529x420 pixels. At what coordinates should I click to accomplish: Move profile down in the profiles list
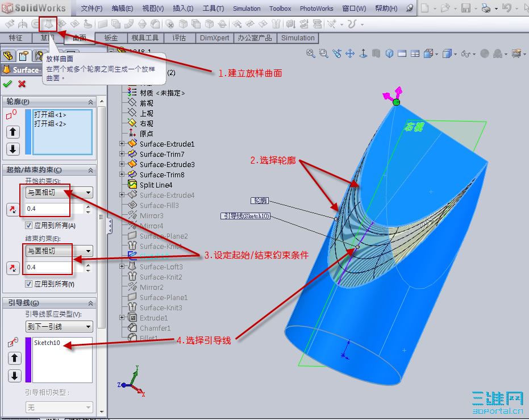click(13, 149)
